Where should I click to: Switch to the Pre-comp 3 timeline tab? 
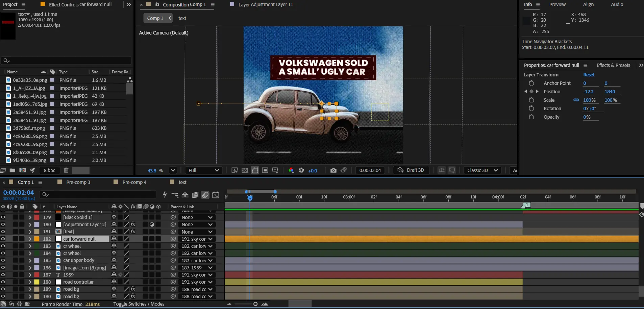(78, 182)
